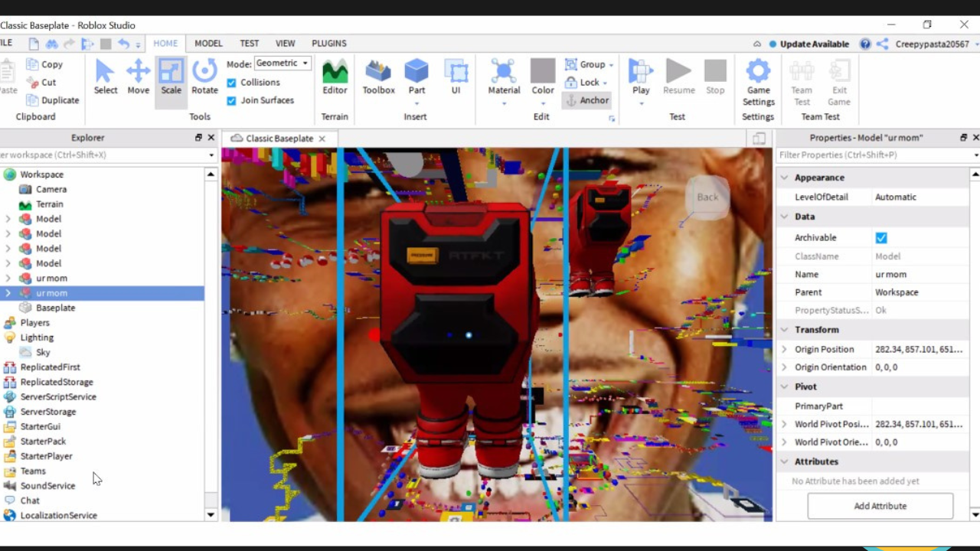Toggle the Join Surfaces checkbox
Screen dimensions: 980x551
coord(231,100)
